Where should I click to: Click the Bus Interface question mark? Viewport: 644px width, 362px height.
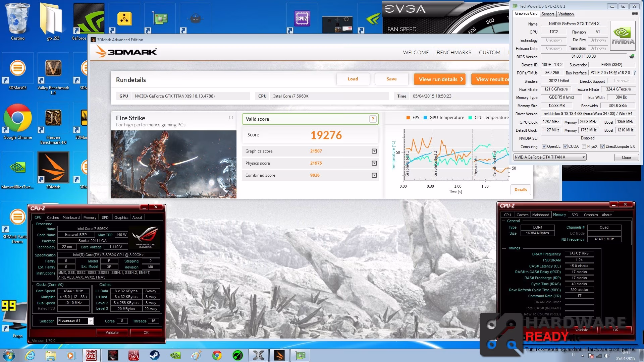(634, 73)
